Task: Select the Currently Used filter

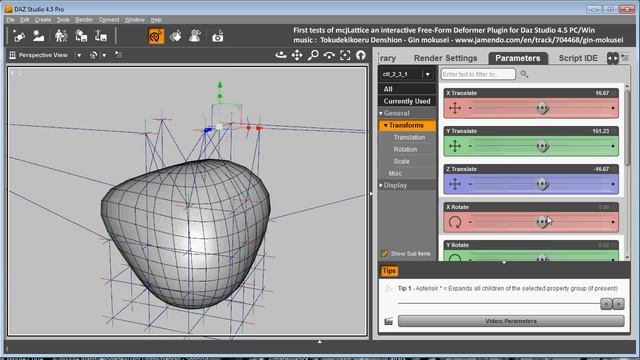Action: click(x=407, y=101)
